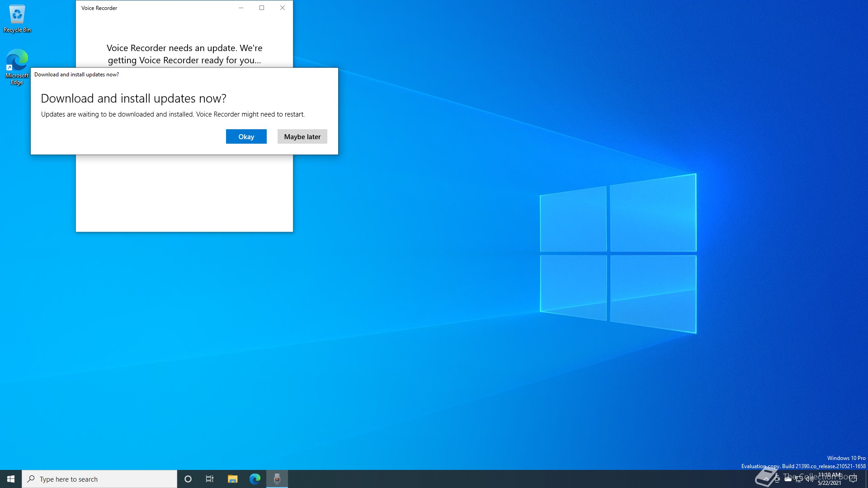Expand hidden system tray icons
The image size is (868, 488).
(766, 479)
